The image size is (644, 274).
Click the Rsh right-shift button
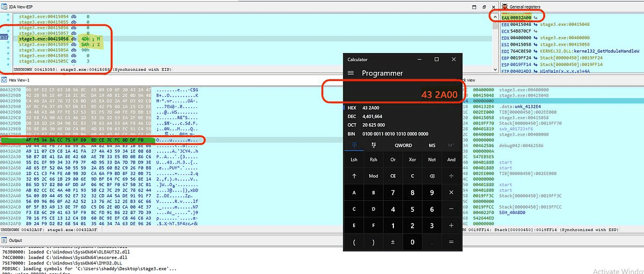374,159
